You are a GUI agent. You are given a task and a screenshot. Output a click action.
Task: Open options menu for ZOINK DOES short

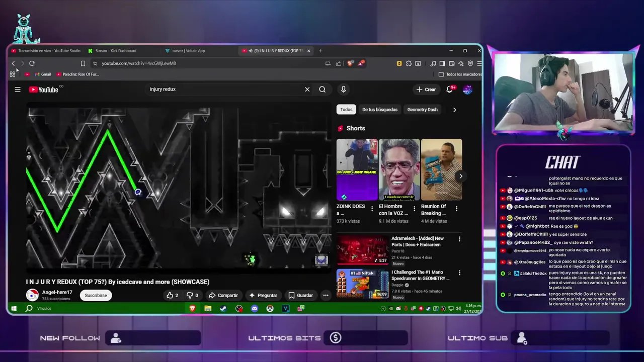tap(372, 209)
